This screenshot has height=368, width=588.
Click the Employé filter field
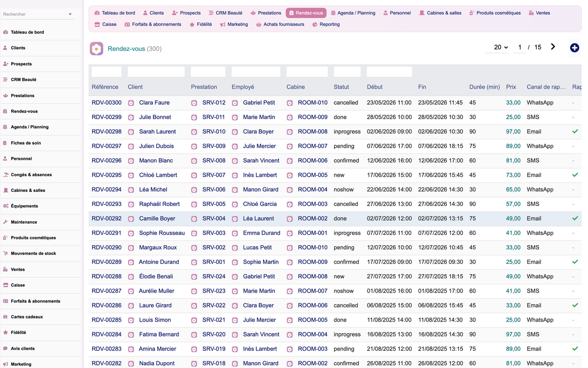click(x=256, y=72)
